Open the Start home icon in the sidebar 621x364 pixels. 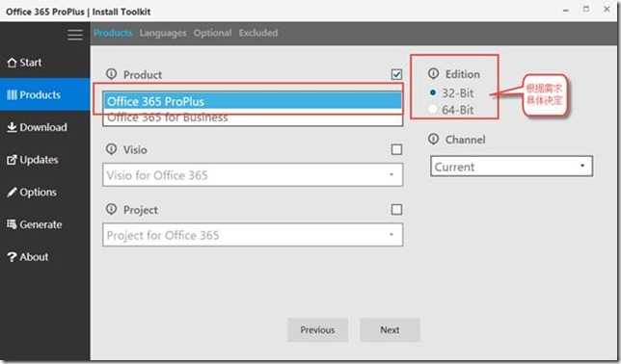13,63
